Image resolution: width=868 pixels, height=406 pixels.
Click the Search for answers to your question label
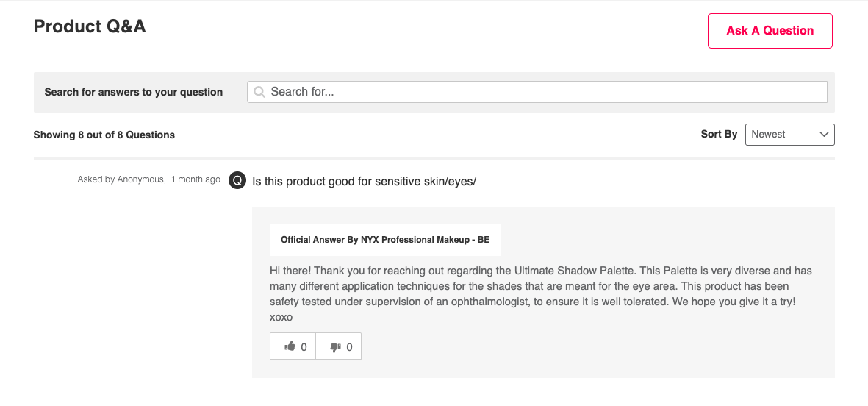(134, 92)
